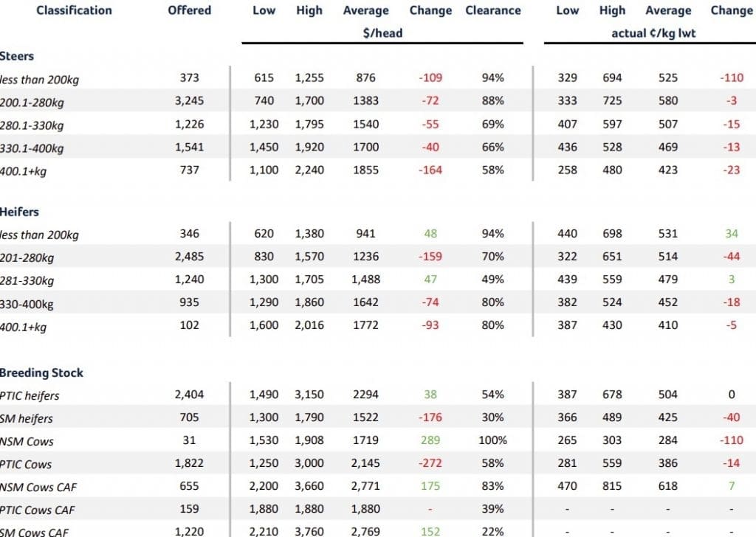Select the '330.1-400kg' steers row label
The height and width of the screenshot is (537, 756).
[32, 148]
